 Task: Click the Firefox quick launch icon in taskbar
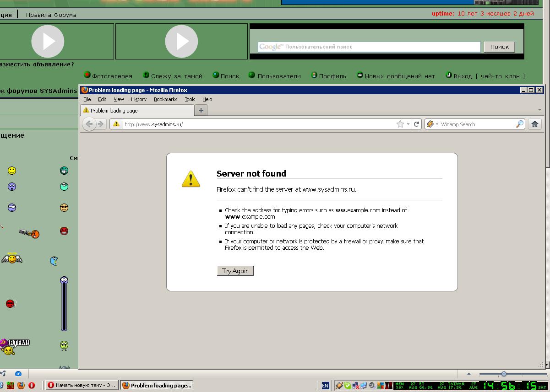[x=21, y=385]
